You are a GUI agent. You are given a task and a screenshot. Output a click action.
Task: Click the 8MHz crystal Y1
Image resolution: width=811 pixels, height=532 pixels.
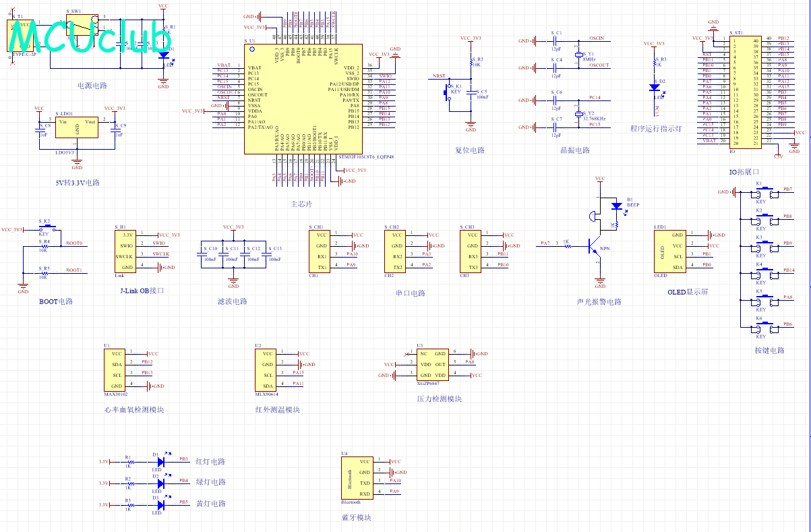click(x=578, y=56)
